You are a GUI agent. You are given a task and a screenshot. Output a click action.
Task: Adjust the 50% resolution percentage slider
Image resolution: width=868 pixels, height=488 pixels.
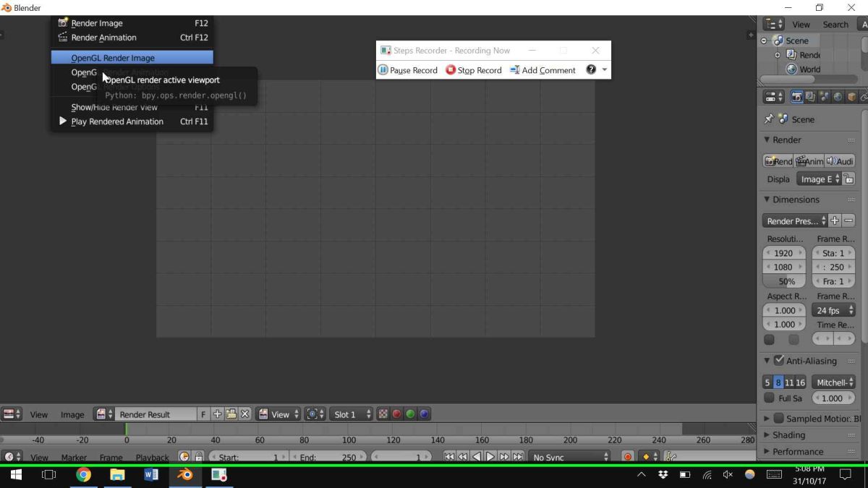point(784,281)
